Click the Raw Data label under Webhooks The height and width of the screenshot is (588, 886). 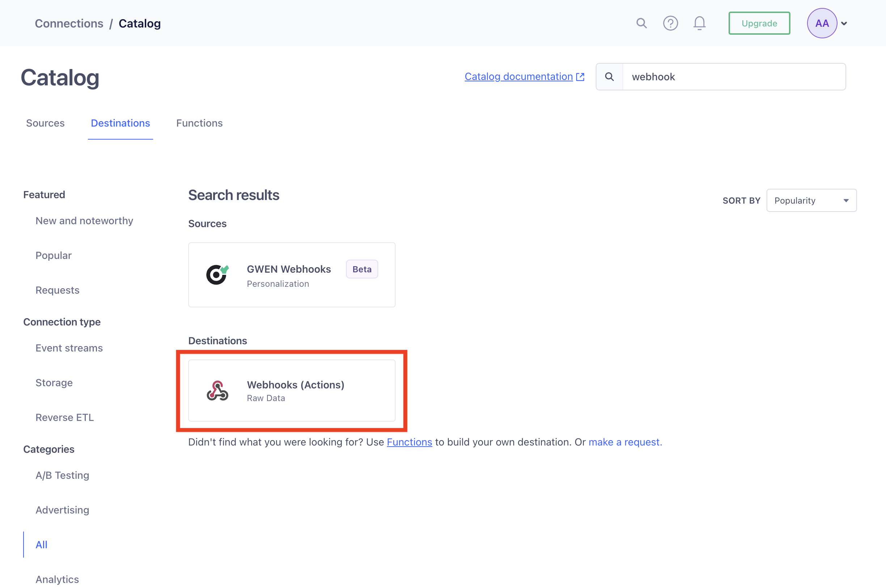coord(266,398)
